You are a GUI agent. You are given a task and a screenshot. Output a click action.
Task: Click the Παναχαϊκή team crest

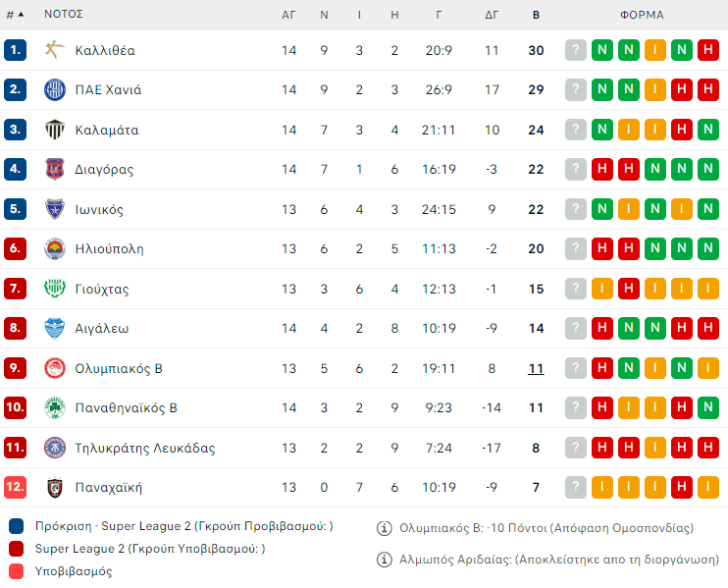pyautogui.click(x=55, y=487)
